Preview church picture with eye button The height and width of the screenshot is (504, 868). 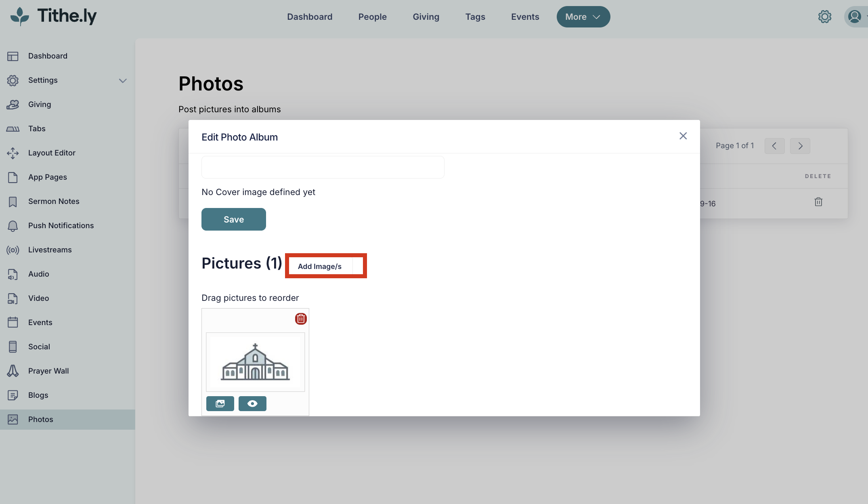252,403
